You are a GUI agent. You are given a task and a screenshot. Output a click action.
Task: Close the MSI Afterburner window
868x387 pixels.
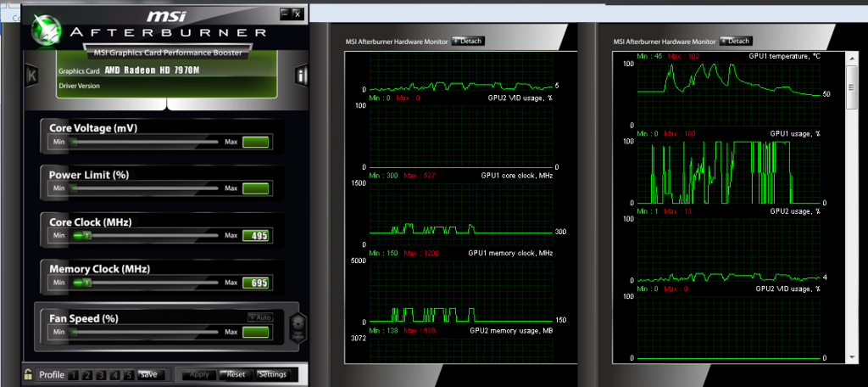pyautogui.click(x=298, y=14)
